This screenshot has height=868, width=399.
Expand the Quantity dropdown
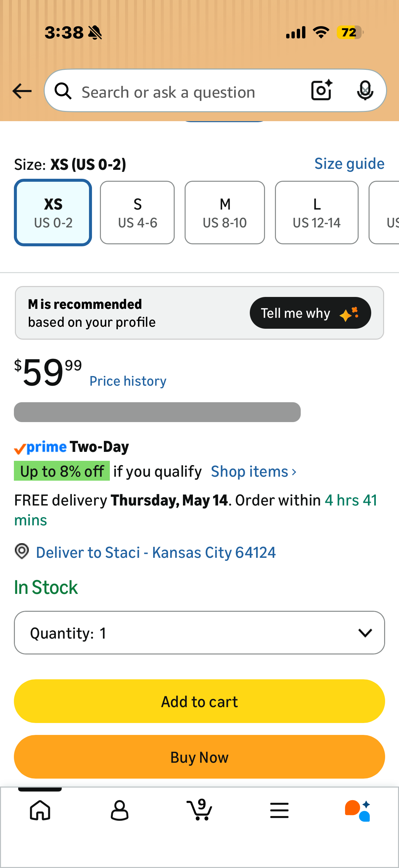(199, 633)
